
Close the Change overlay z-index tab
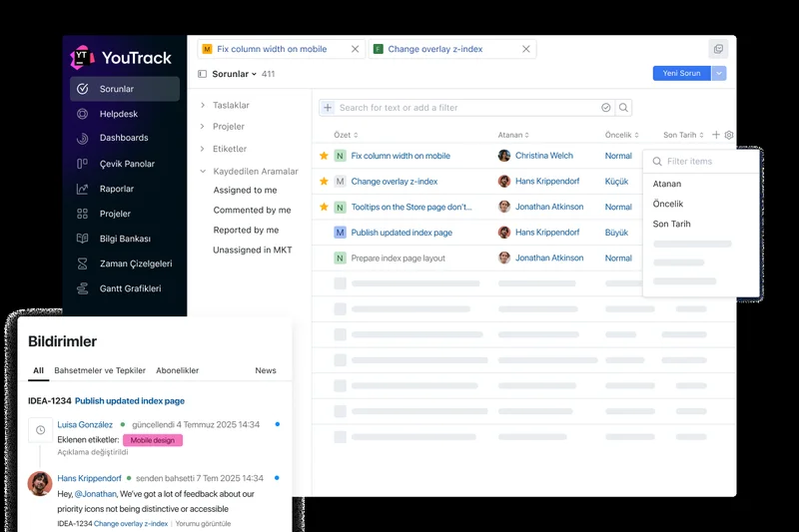coord(526,49)
